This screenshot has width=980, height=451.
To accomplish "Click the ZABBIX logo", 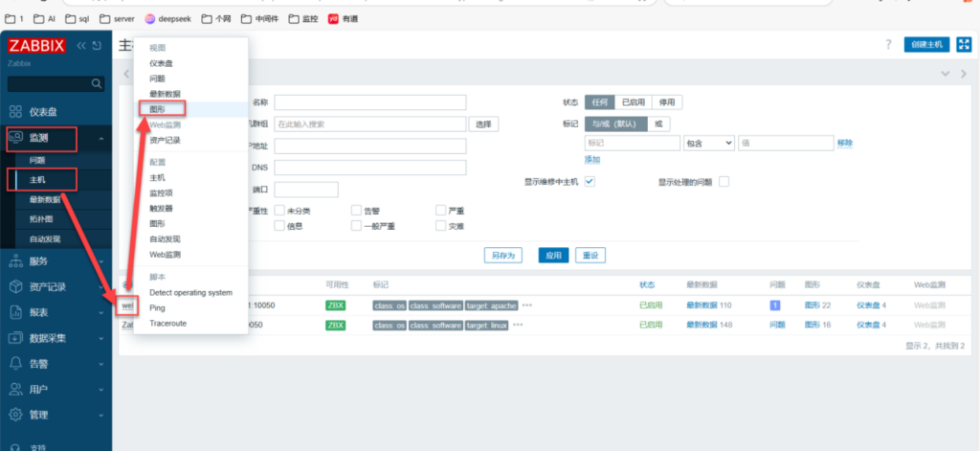I will 38,46.
